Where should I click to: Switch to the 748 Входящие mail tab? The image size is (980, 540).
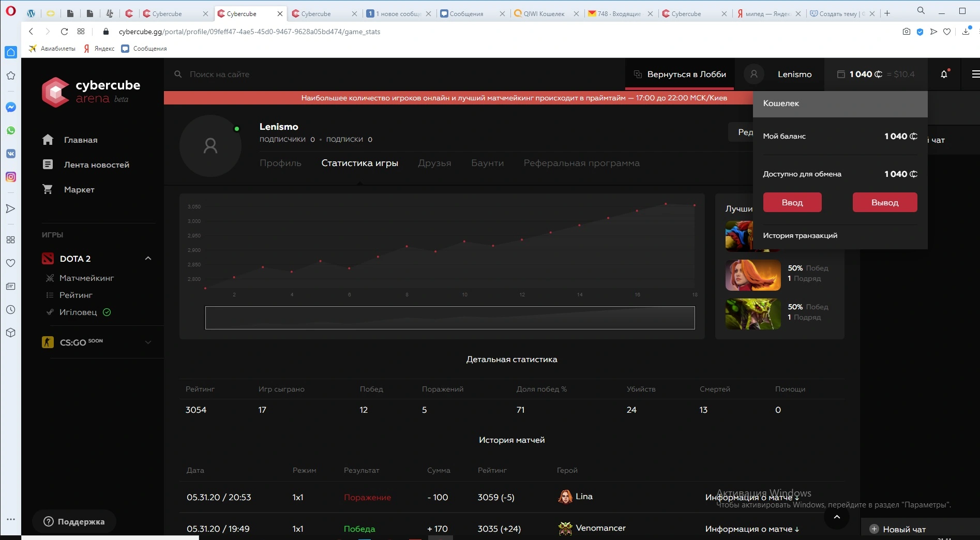[615, 14]
